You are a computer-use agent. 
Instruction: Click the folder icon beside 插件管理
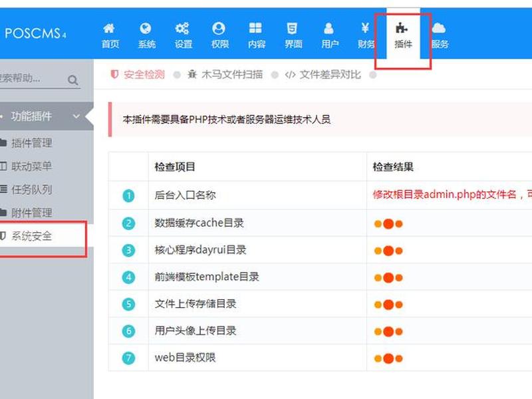click(3, 143)
